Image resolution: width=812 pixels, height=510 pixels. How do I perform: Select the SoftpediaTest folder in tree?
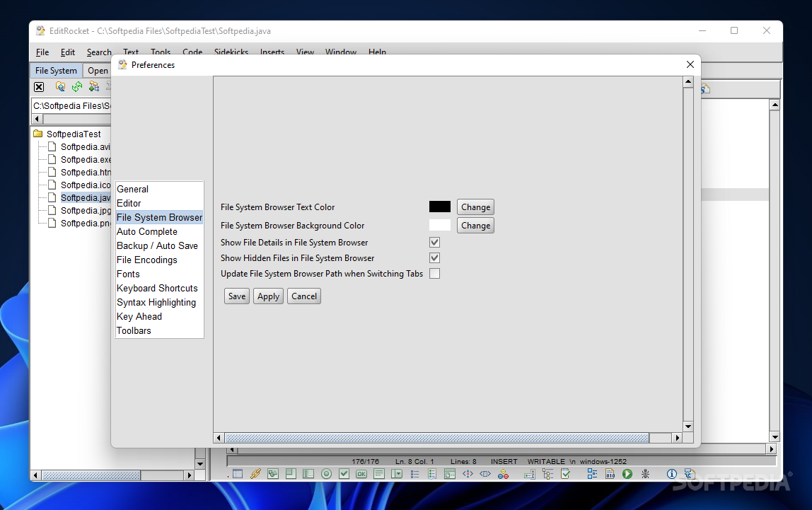click(74, 134)
